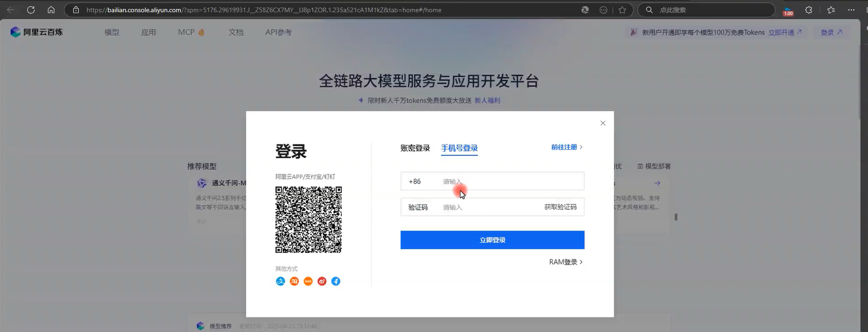The height and width of the screenshot is (332, 868).
Task: Click the 模型推荐 label at the bottom
Action: pyautogui.click(x=221, y=326)
